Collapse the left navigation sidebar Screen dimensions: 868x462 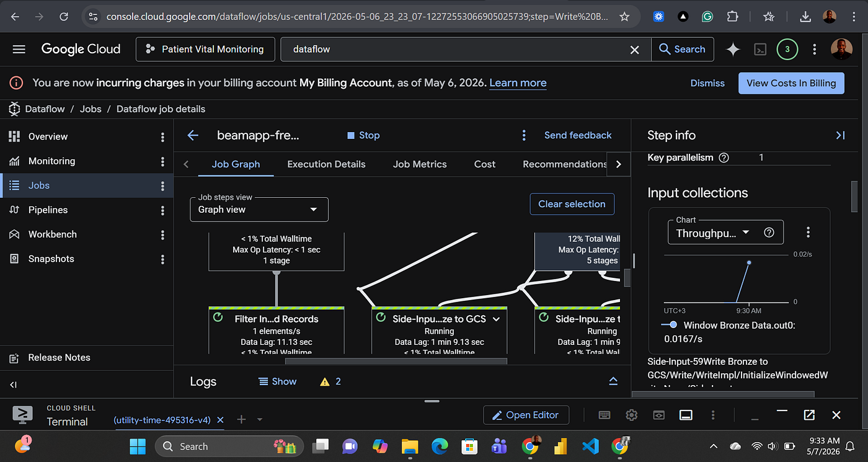[x=14, y=385]
